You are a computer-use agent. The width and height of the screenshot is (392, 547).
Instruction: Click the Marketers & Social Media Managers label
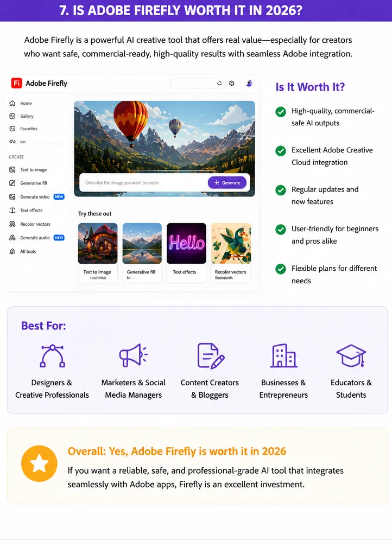tap(134, 389)
